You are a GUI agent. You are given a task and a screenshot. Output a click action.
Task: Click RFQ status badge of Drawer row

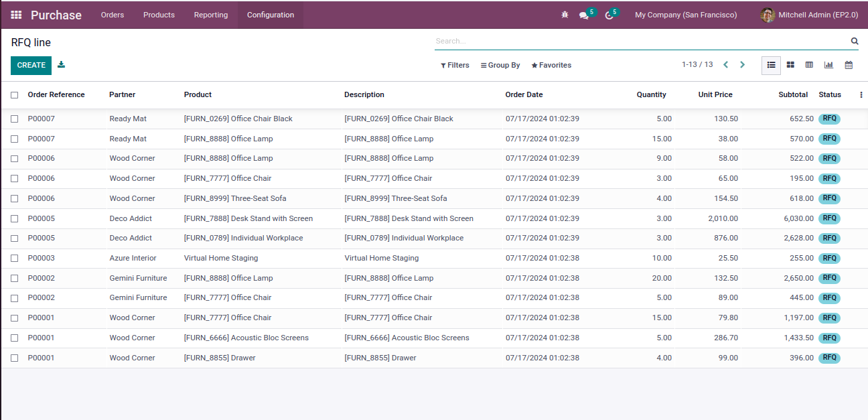click(829, 358)
